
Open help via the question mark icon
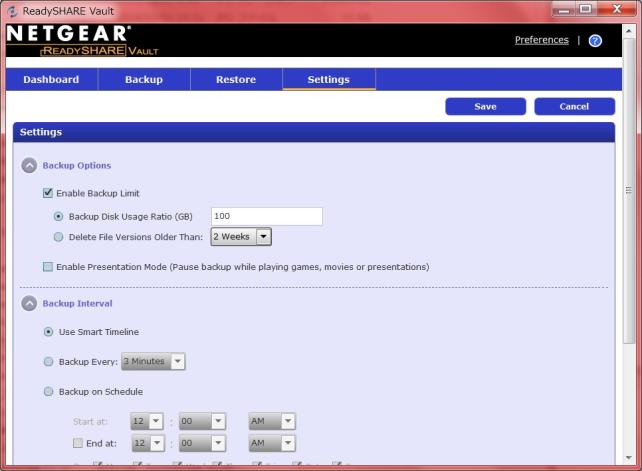[595, 41]
